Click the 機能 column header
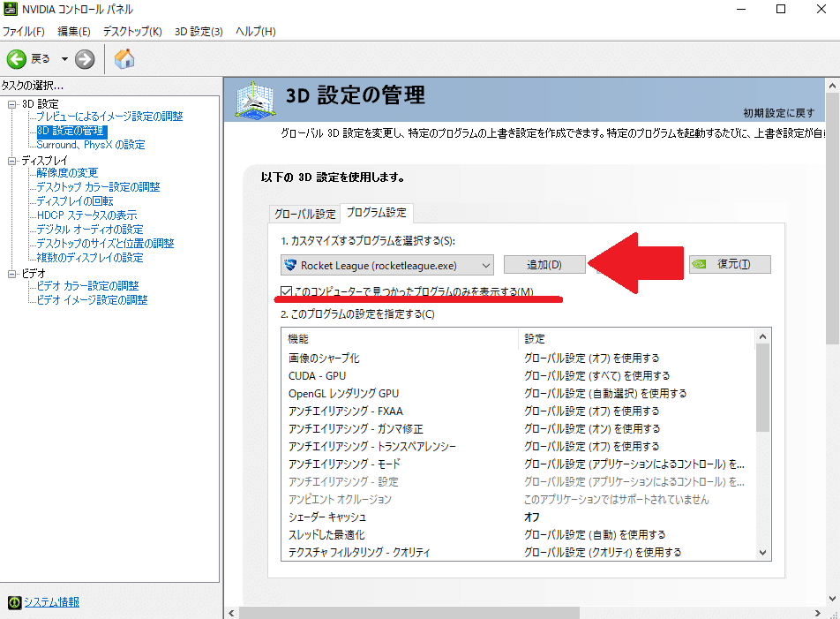The height and width of the screenshot is (619, 840). pyautogui.click(x=400, y=339)
